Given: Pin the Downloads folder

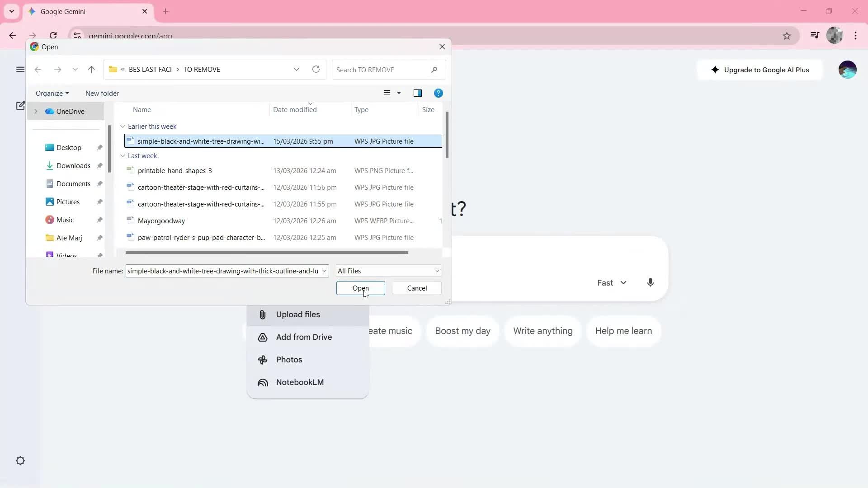Looking at the screenshot, I should (99, 166).
